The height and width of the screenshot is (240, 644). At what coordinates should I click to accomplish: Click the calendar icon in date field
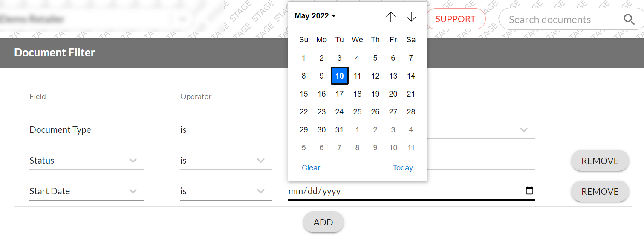pos(529,191)
